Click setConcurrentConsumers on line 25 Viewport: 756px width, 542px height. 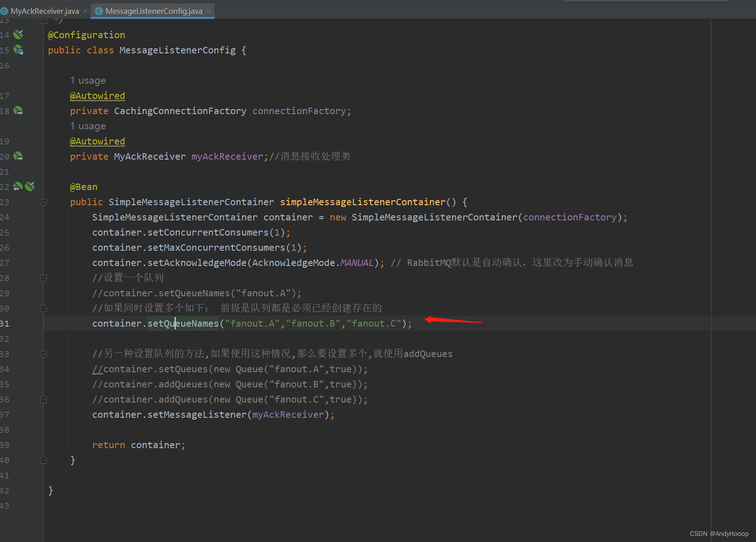tap(208, 232)
